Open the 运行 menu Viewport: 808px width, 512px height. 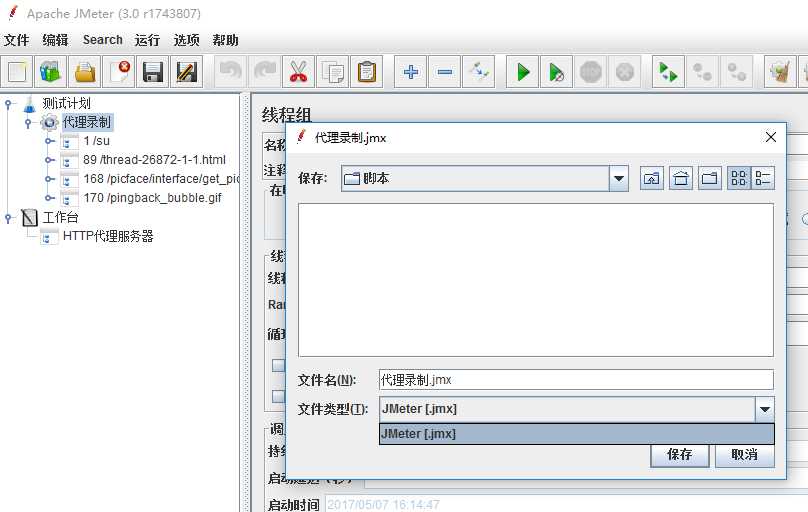point(147,40)
